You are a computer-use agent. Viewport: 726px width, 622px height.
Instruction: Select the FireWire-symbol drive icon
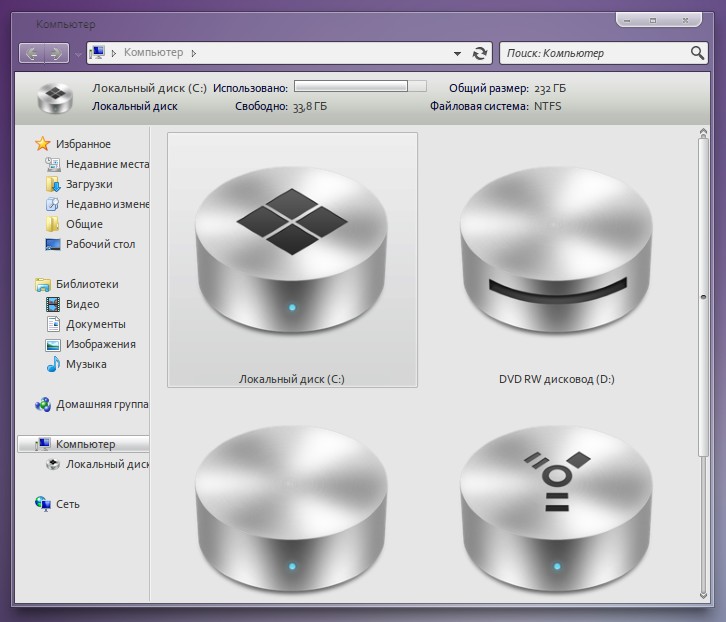pyautogui.click(x=556, y=509)
